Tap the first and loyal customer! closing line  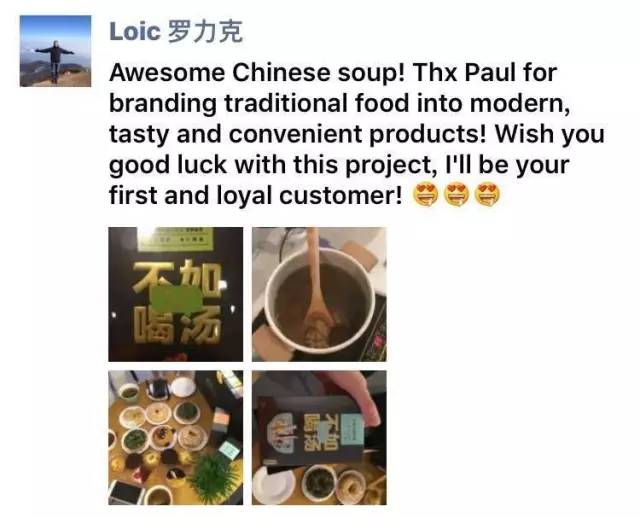pyautogui.click(x=256, y=196)
